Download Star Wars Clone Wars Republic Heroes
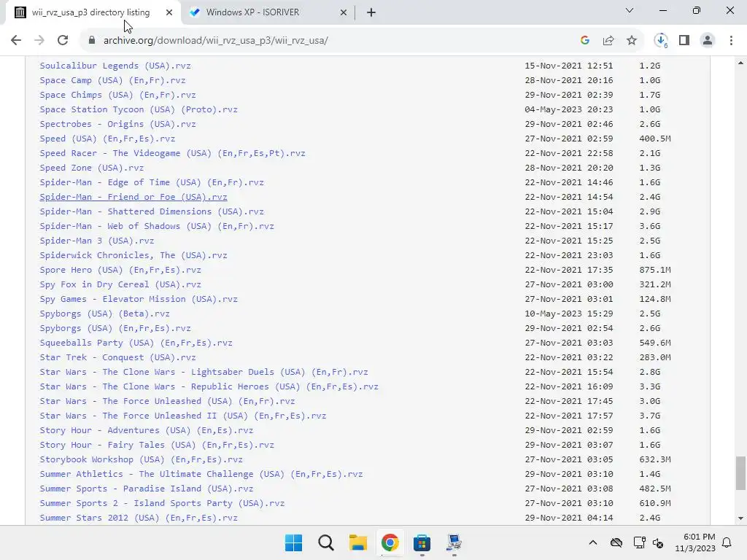Viewport: 747px width, 560px height. 209,386
